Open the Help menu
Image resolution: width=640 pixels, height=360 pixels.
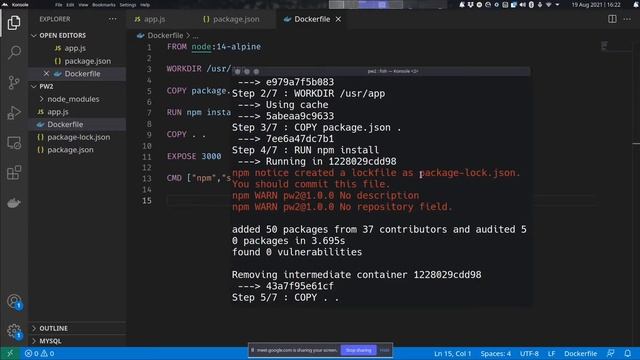(145, 5)
